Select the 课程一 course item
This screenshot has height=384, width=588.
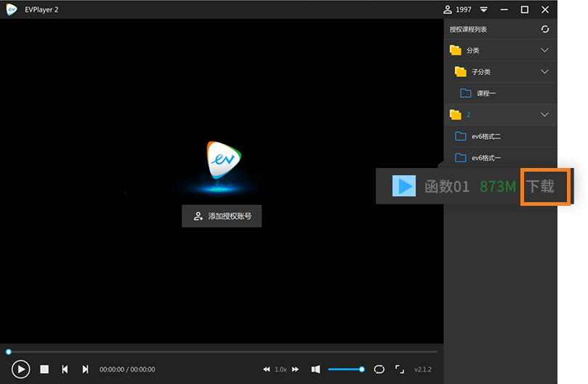tap(486, 93)
